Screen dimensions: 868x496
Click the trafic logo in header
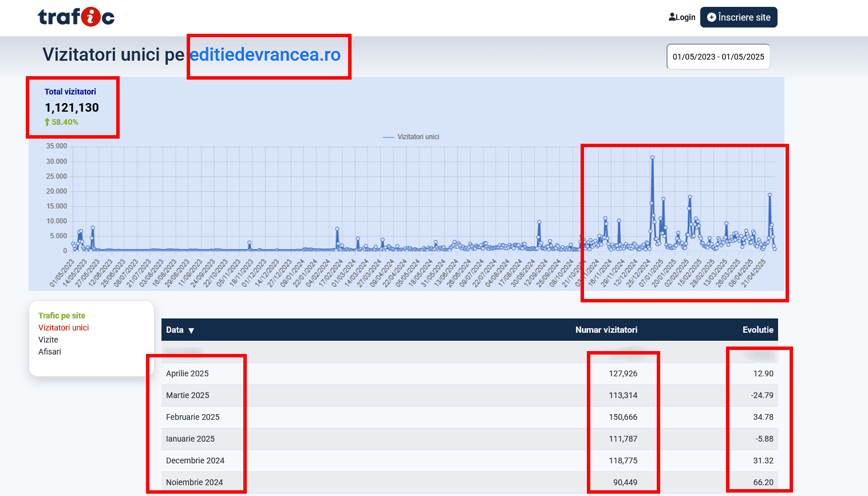click(x=76, y=17)
